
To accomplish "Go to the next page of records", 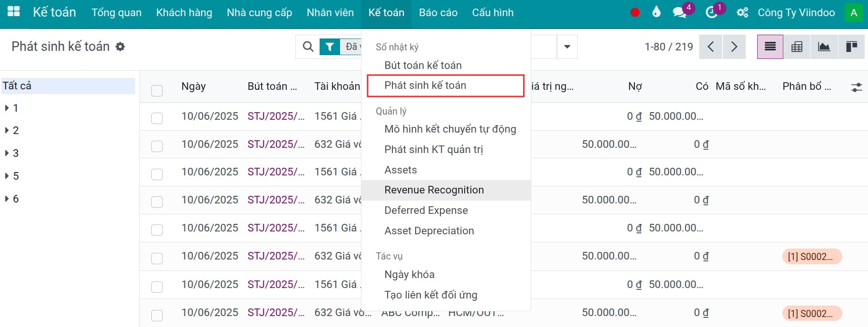I will pyautogui.click(x=734, y=47).
